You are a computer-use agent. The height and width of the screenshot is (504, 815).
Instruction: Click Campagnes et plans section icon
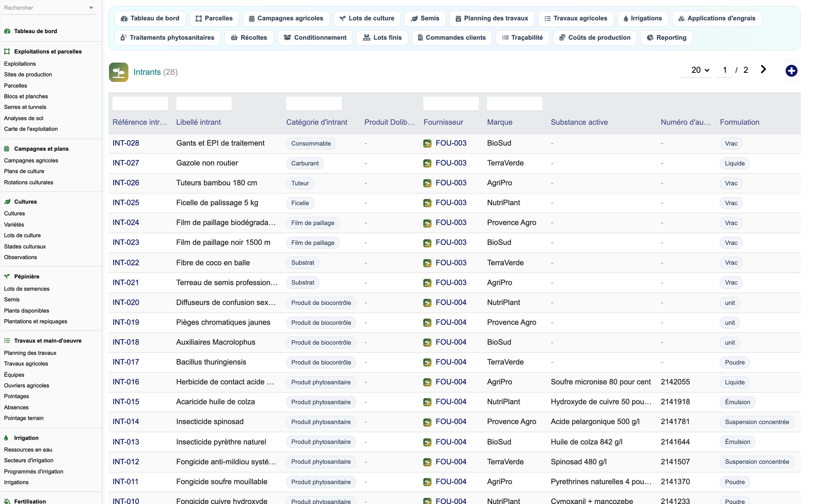[7, 149]
